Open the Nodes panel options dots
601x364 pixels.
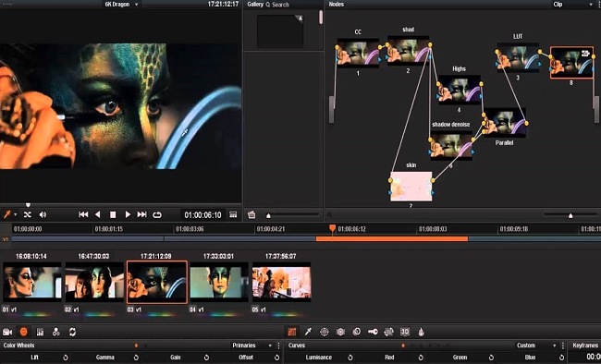(599, 5)
